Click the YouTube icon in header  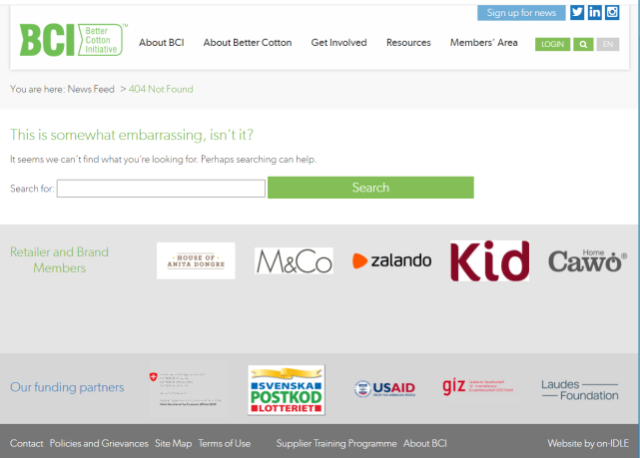[612, 12]
